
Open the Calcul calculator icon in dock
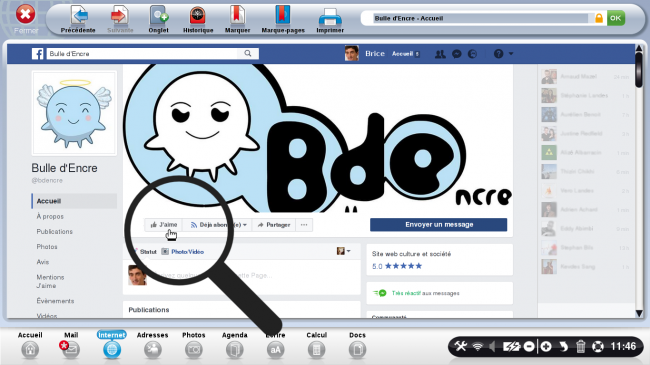(x=316, y=350)
